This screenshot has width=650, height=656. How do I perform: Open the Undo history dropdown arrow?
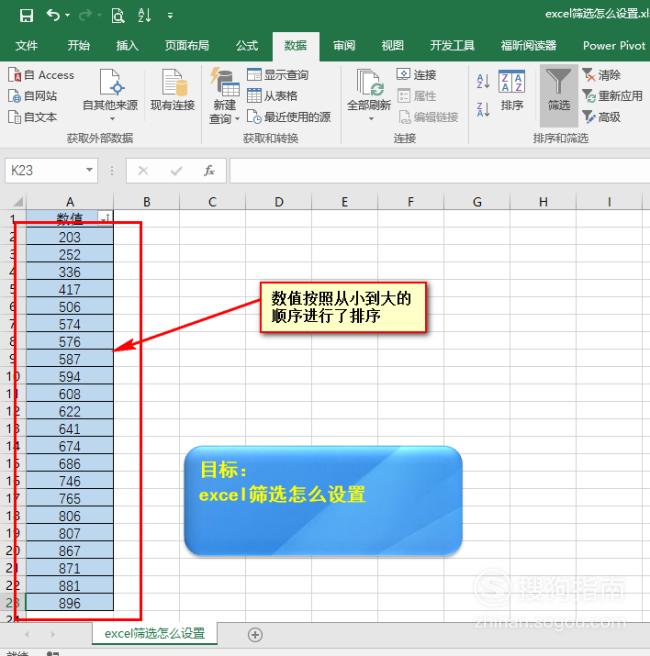pos(67,15)
